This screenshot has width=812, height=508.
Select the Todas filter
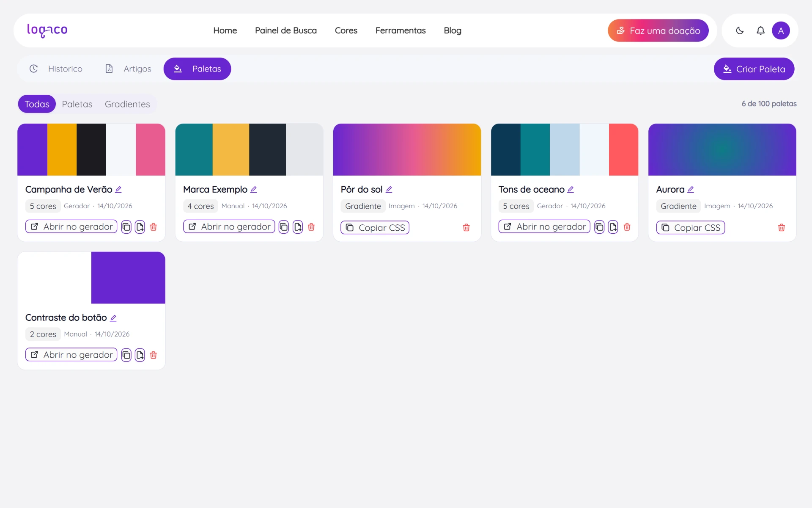tap(37, 104)
